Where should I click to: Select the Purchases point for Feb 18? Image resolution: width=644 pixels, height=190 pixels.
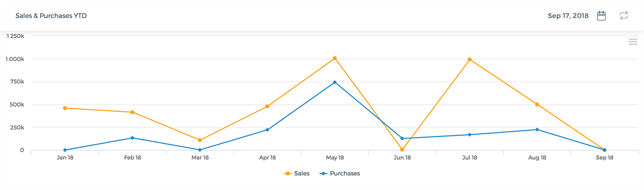(x=132, y=138)
